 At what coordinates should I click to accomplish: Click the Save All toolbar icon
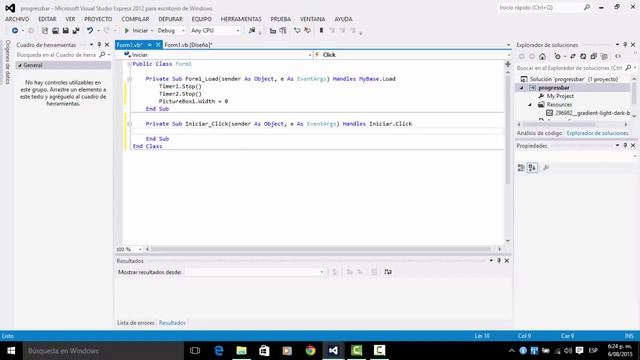(x=76, y=31)
